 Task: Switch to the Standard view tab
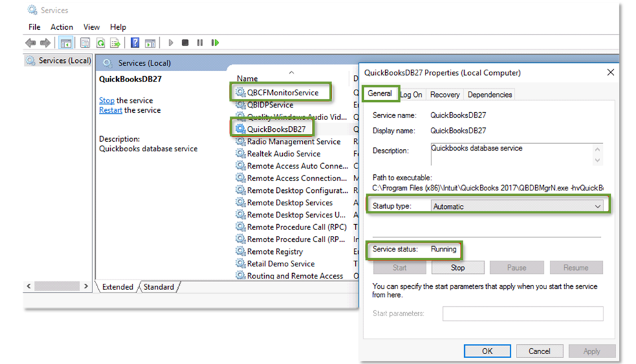tap(159, 286)
